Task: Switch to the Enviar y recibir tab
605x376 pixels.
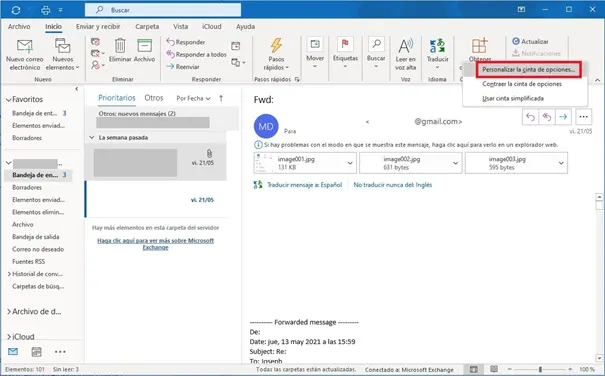Action: tap(98, 26)
